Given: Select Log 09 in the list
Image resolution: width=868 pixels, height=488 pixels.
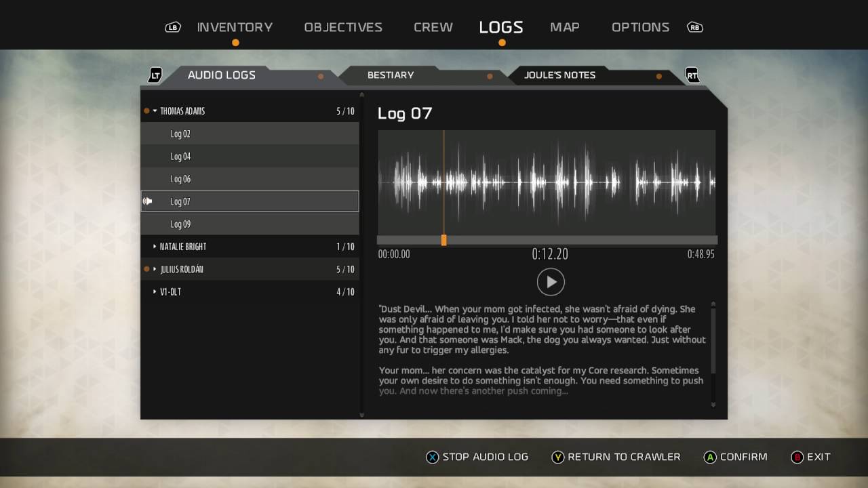Looking at the screenshot, I should coord(250,224).
